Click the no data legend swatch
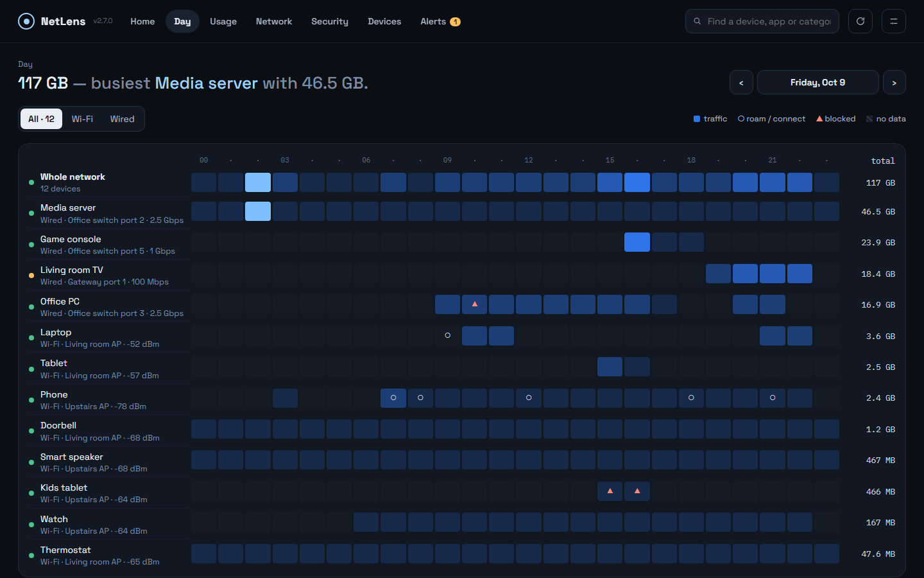The width and height of the screenshot is (924, 578). coord(869,119)
